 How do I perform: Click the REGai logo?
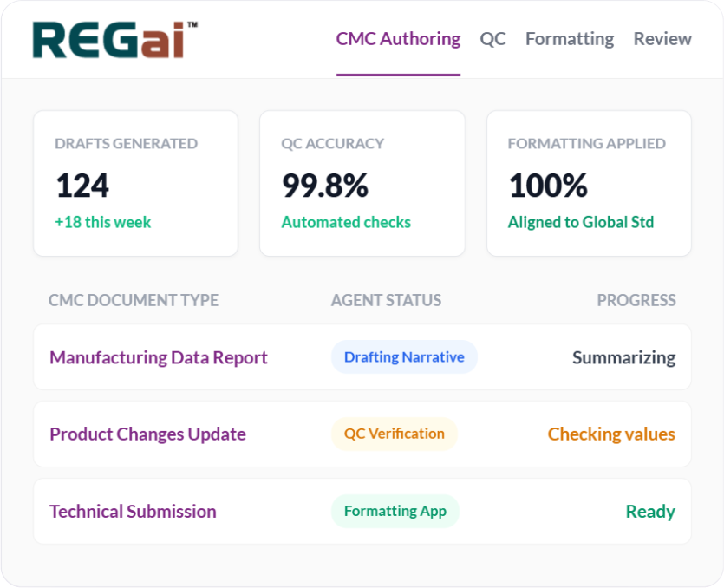[108, 36]
